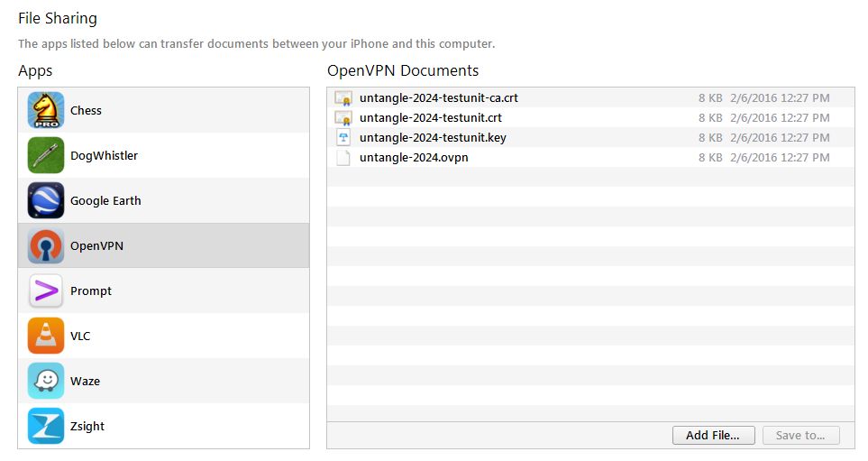This screenshot has width=868, height=461.
Task: Choose Chess label in Apps list
Action: [x=86, y=111]
